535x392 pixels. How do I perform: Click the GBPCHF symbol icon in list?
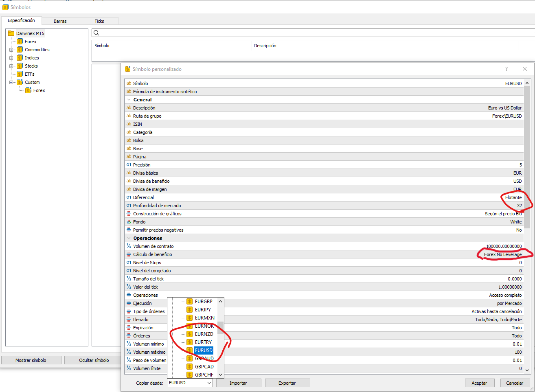pos(189,375)
